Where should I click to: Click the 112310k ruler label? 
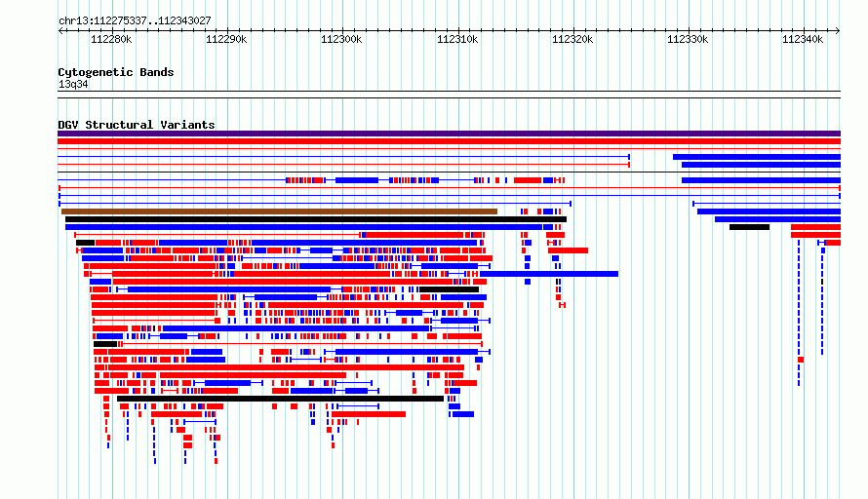pyautogui.click(x=457, y=39)
